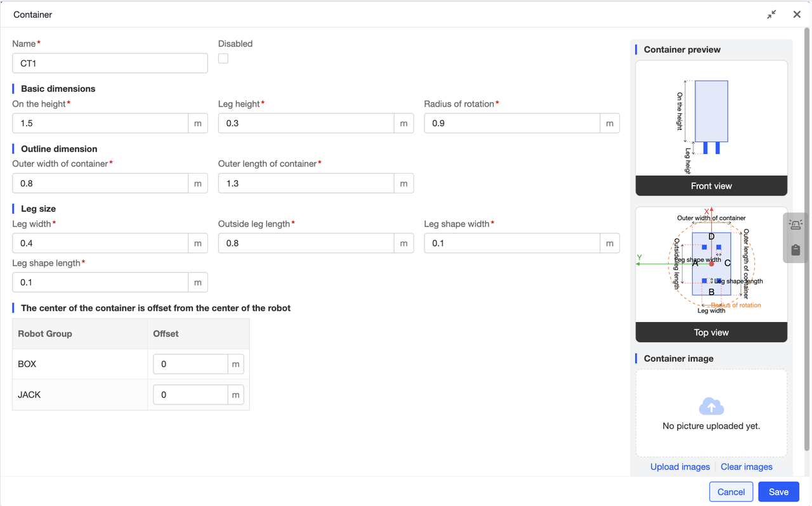Click the Leg height value field
The image size is (812, 506).
tap(306, 123)
